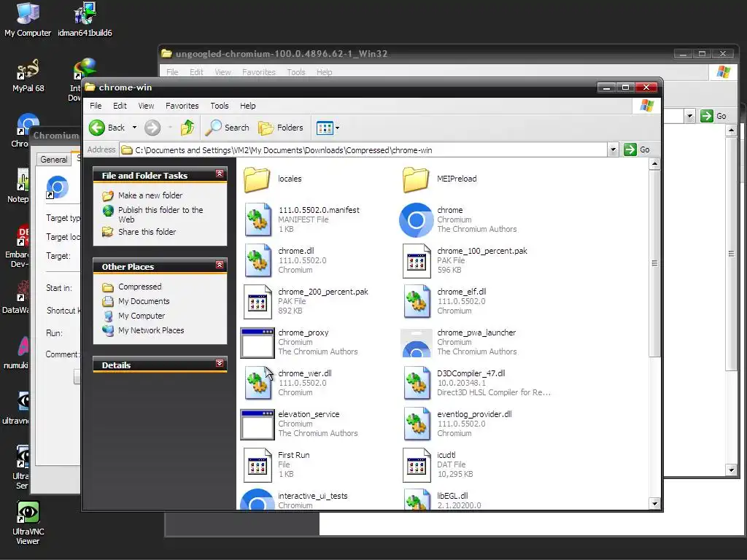This screenshot has width=747, height=560.
Task: Toggle the Folders pane button
Action: (281, 128)
